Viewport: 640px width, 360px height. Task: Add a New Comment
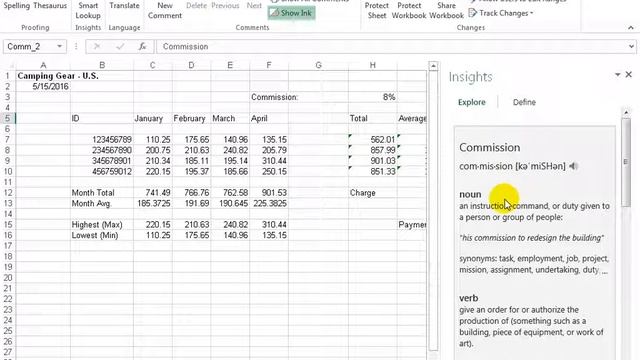[x=165, y=10]
